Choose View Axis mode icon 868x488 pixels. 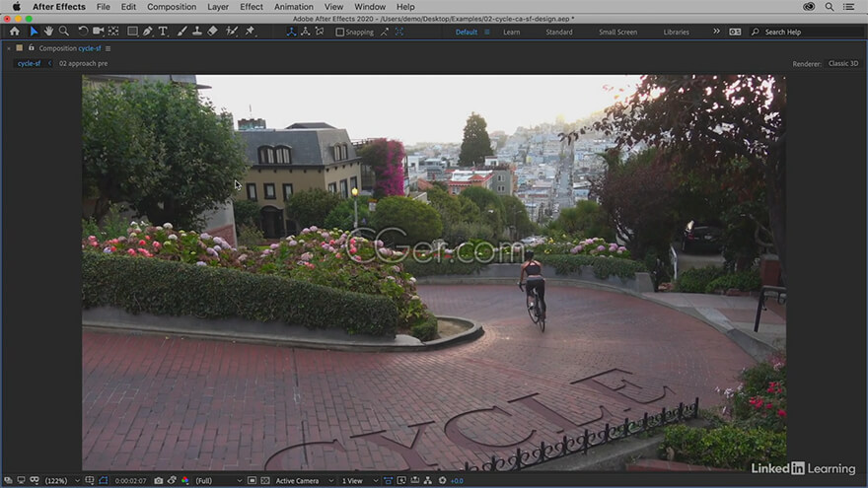pos(320,33)
